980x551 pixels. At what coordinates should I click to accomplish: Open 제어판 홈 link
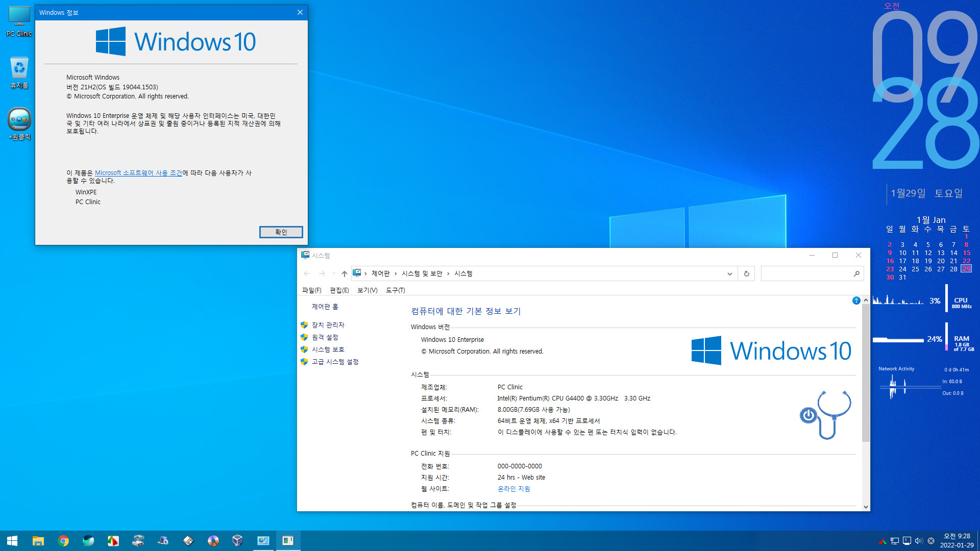(325, 307)
